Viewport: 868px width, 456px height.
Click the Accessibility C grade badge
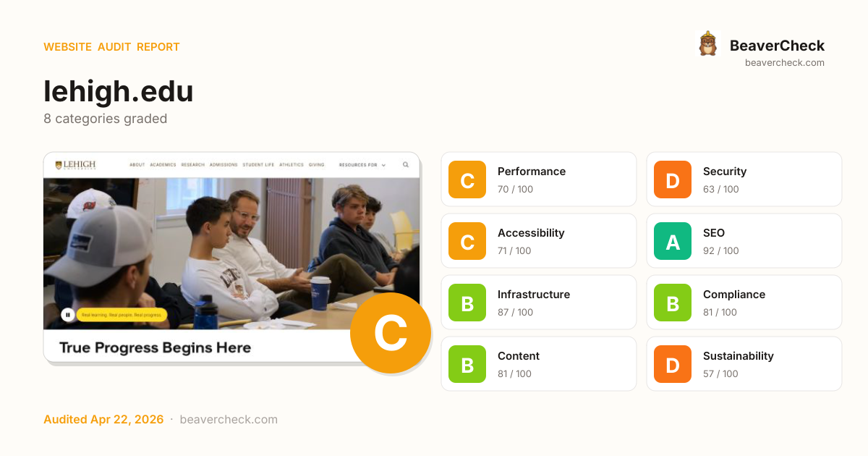[x=467, y=241]
